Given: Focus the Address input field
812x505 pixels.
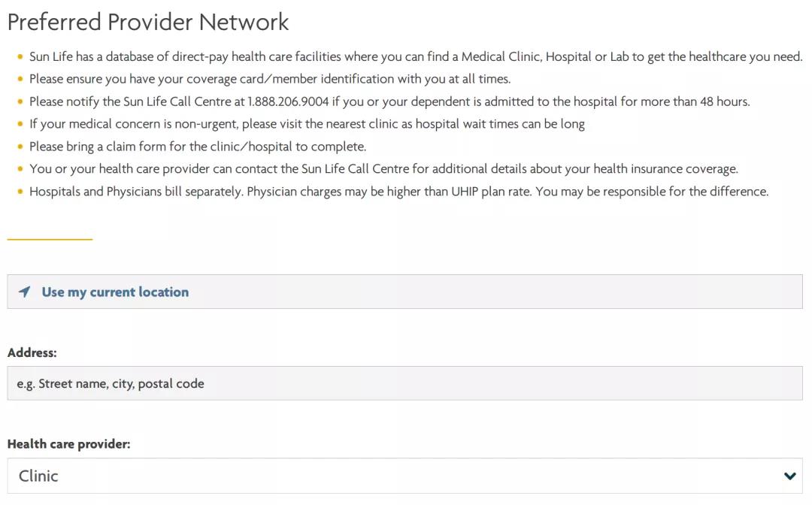Looking at the screenshot, I should [404, 383].
